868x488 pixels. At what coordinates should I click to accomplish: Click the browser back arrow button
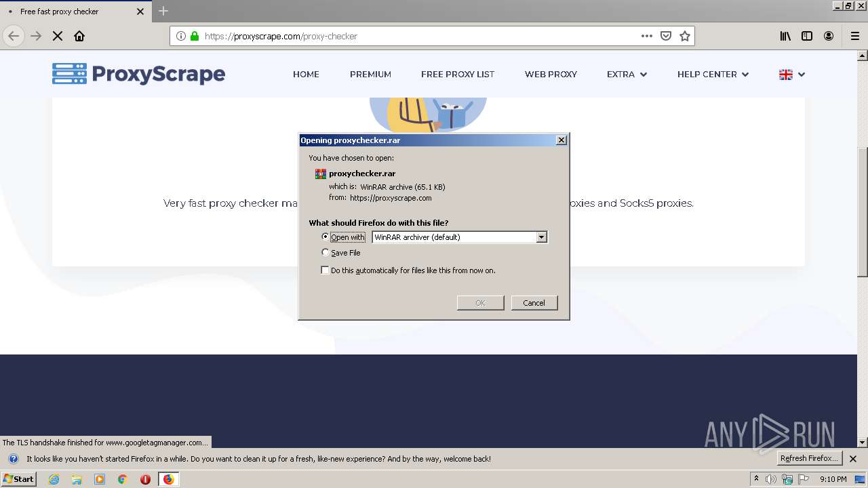(x=14, y=36)
